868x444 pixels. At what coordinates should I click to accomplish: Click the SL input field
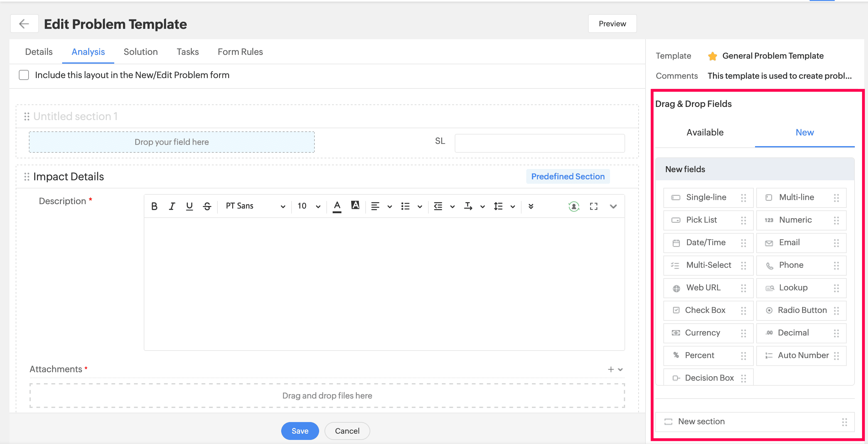pos(539,143)
